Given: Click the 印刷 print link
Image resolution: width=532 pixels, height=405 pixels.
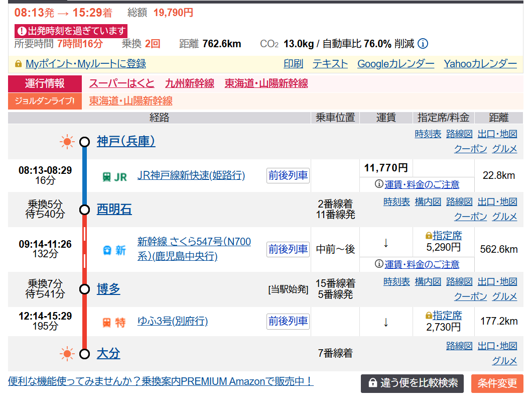Looking at the screenshot, I should tap(293, 64).
